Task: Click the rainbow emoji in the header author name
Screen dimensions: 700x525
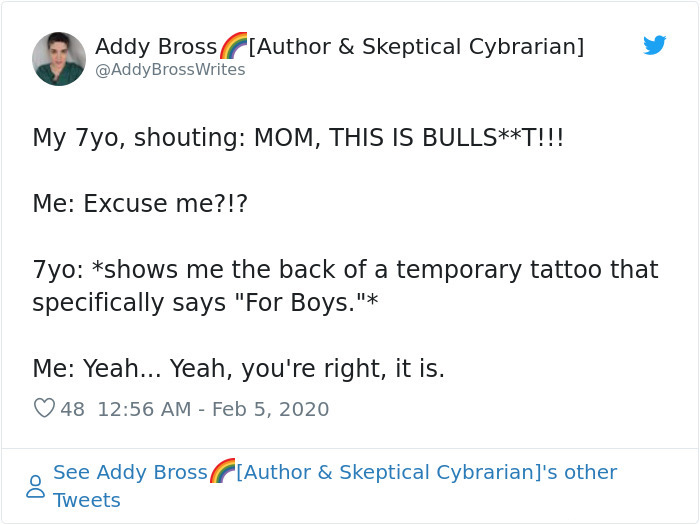Action: pyautogui.click(x=233, y=46)
